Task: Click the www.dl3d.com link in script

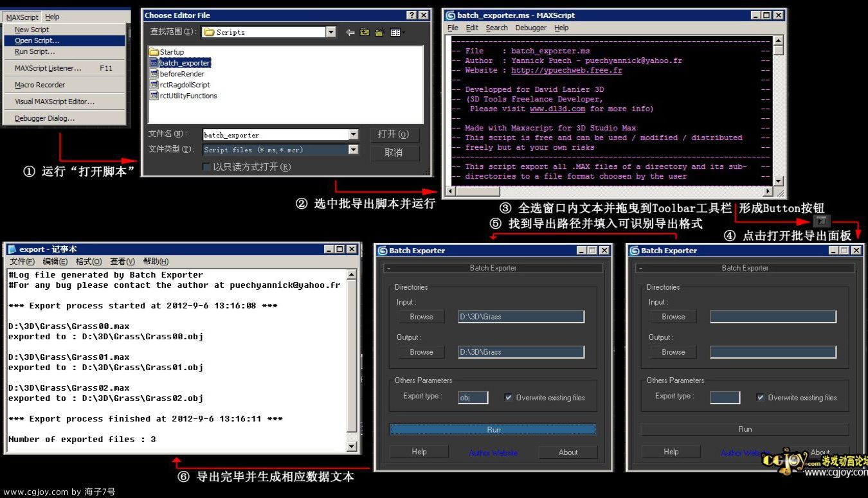Action: pos(557,109)
